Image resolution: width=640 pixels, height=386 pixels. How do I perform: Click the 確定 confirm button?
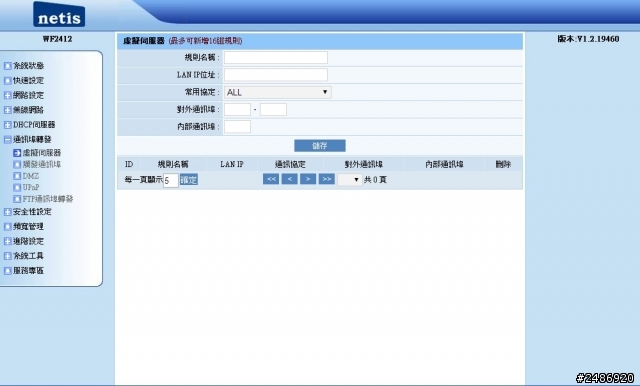189,180
